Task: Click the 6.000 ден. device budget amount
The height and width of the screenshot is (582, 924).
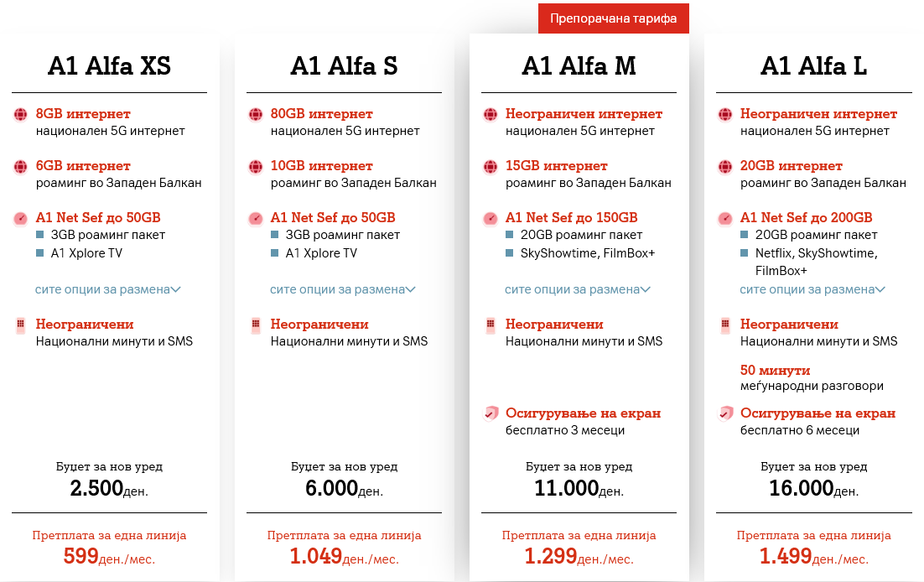Action: (344, 488)
